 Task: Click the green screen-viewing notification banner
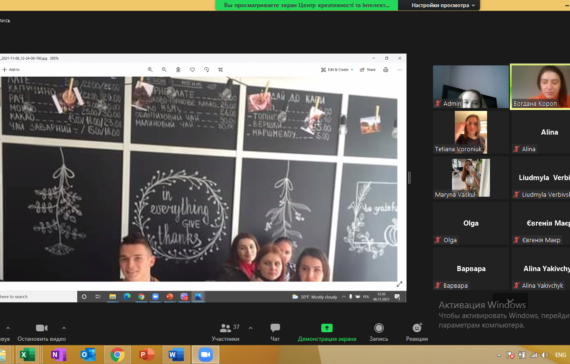(x=306, y=5)
